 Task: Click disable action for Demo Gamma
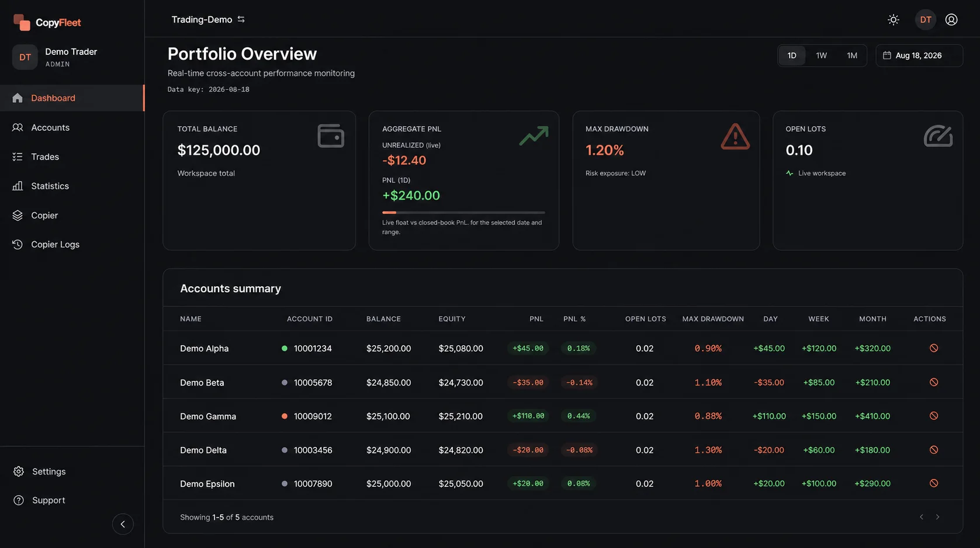[934, 416]
